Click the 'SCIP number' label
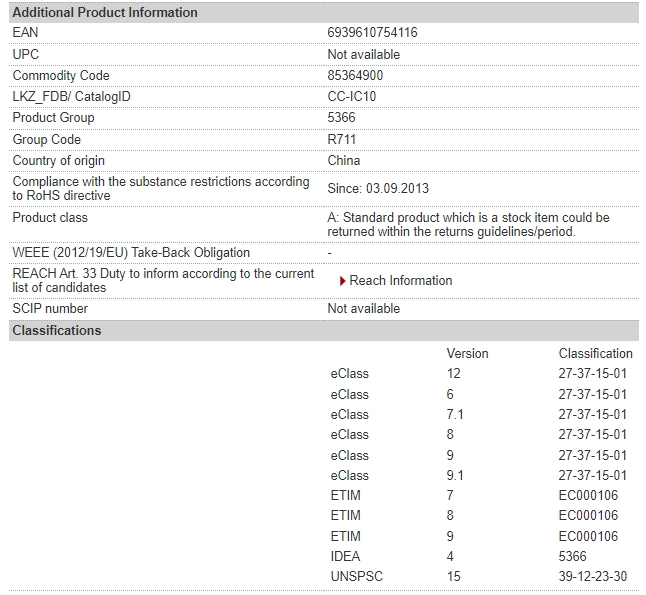Image resolution: width=646 pixels, height=595 pixels. [50, 308]
